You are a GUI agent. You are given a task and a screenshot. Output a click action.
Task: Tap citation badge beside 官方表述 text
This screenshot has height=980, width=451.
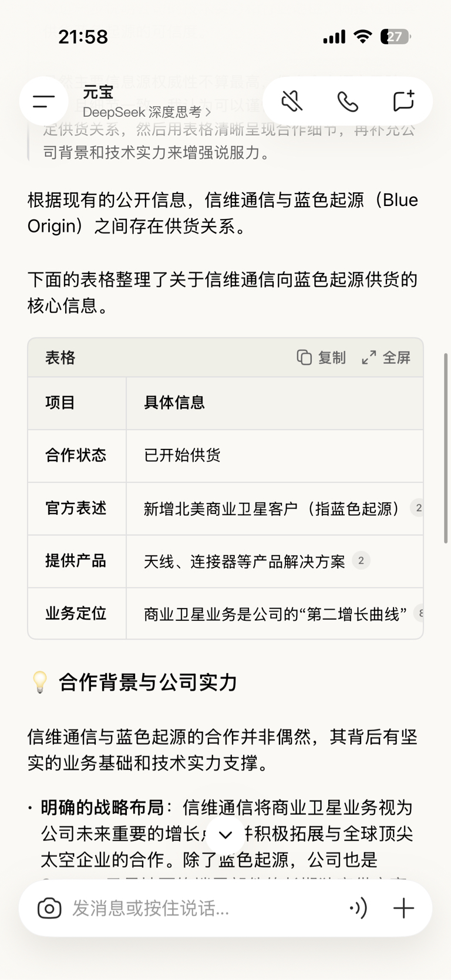pyautogui.click(x=418, y=508)
